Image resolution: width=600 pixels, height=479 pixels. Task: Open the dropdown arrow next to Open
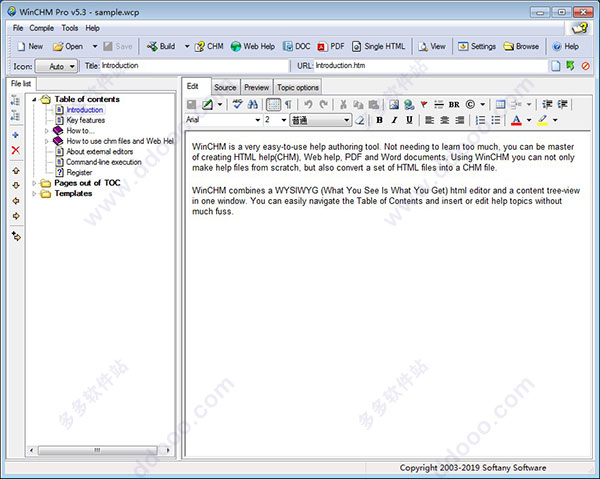[95, 46]
